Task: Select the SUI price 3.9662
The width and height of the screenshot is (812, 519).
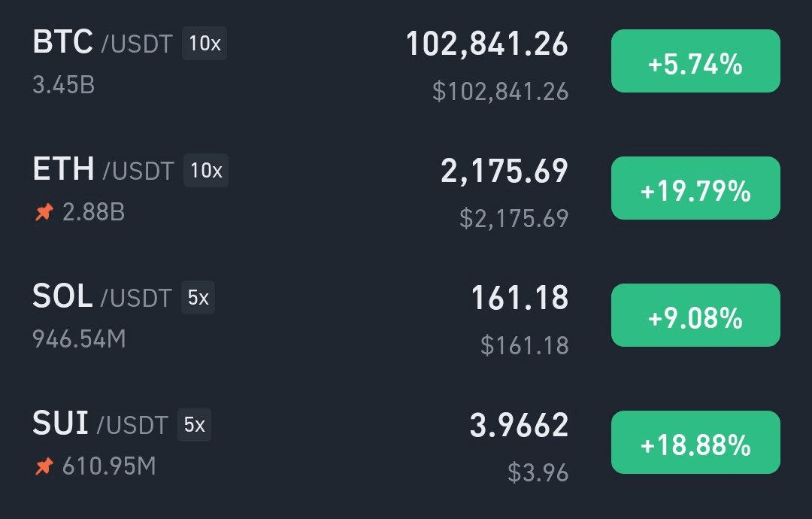Action: pos(519,425)
